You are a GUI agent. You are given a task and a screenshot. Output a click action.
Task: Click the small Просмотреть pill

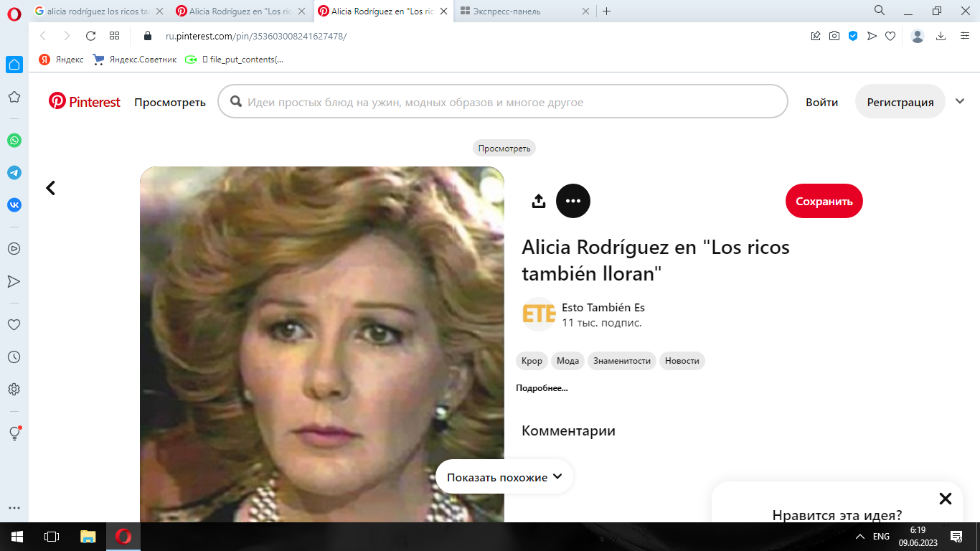coord(504,148)
